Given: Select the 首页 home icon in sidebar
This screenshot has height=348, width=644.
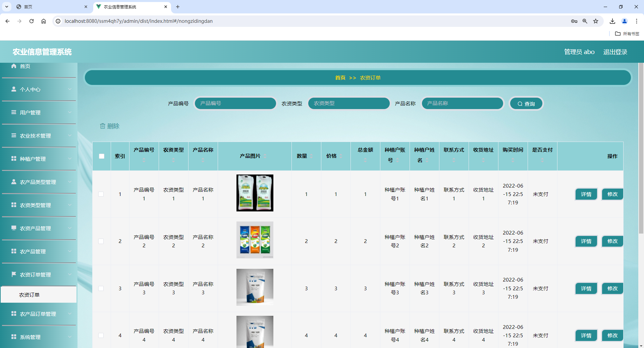Looking at the screenshot, I should [14, 66].
